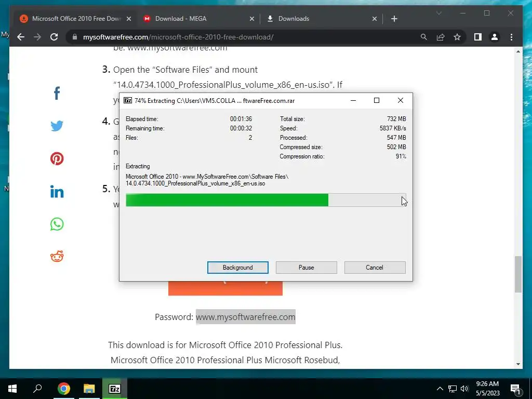This screenshot has width=532, height=399.
Task: Close the Download - MEGA tab
Action: click(252, 19)
